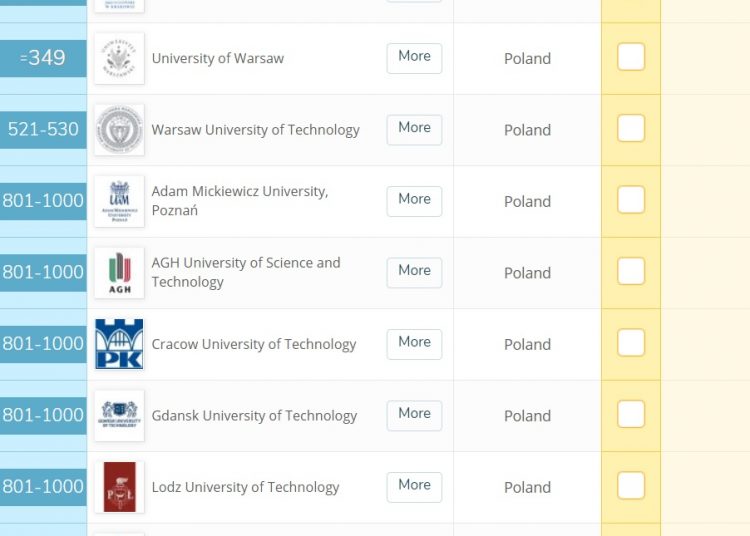Open Adam Mickiewicz University logo
Image resolution: width=750 pixels, height=536 pixels.
(x=119, y=201)
